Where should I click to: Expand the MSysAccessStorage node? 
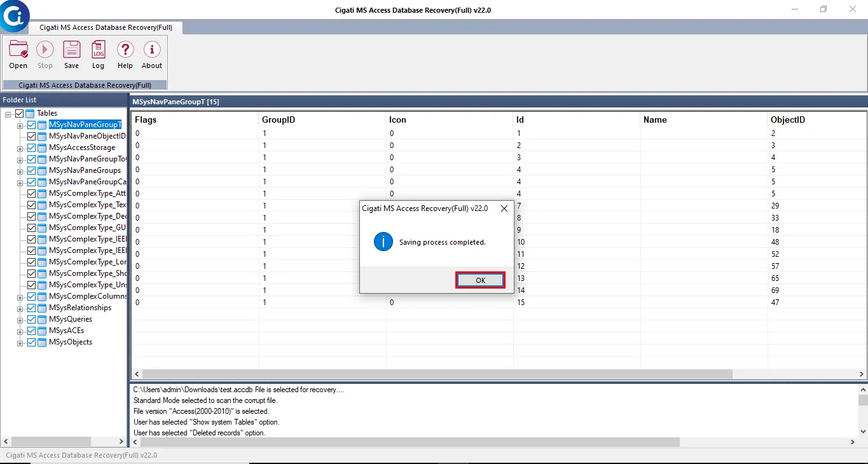20,148
